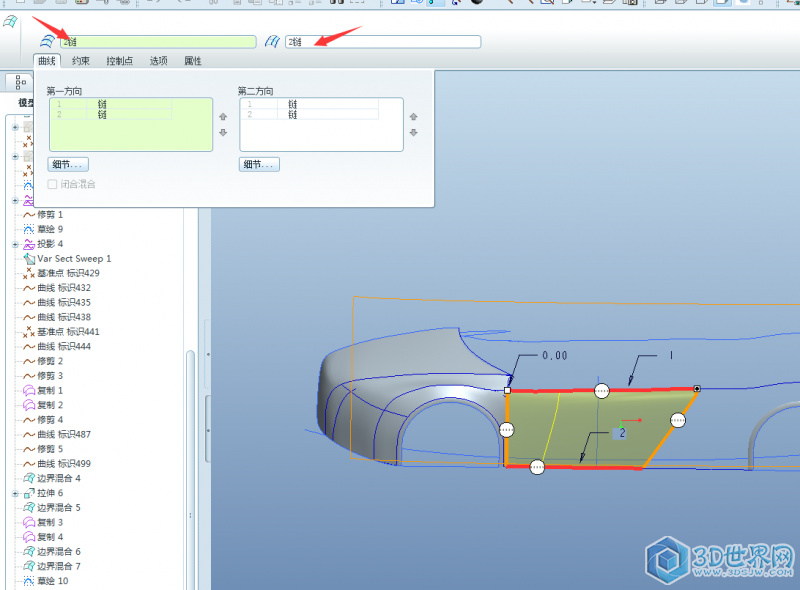Click the 曲线 标识487 curve icon
This screenshot has height=590, width=800.
(28, 434)
